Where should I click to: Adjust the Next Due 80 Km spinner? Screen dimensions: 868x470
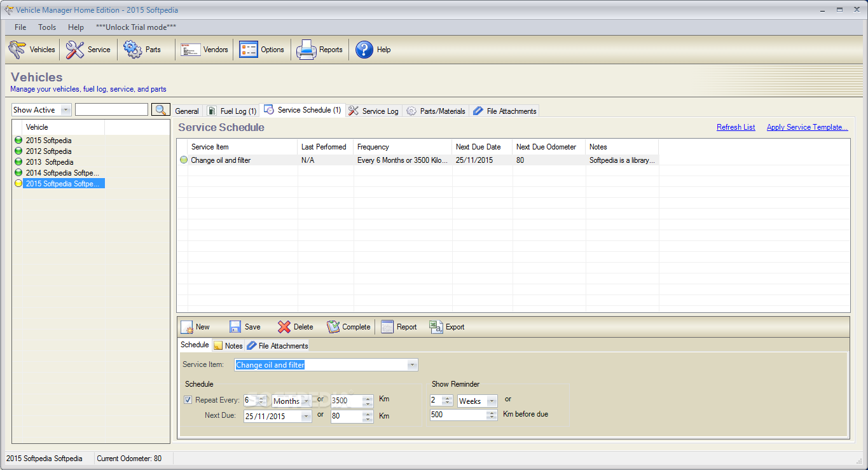[x=368, y=417]
